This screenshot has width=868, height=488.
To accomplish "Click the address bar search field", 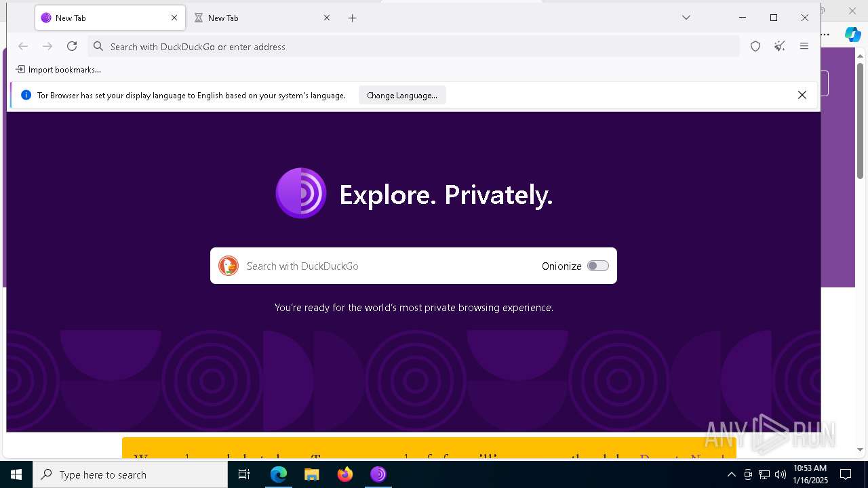I will [414, 46].
